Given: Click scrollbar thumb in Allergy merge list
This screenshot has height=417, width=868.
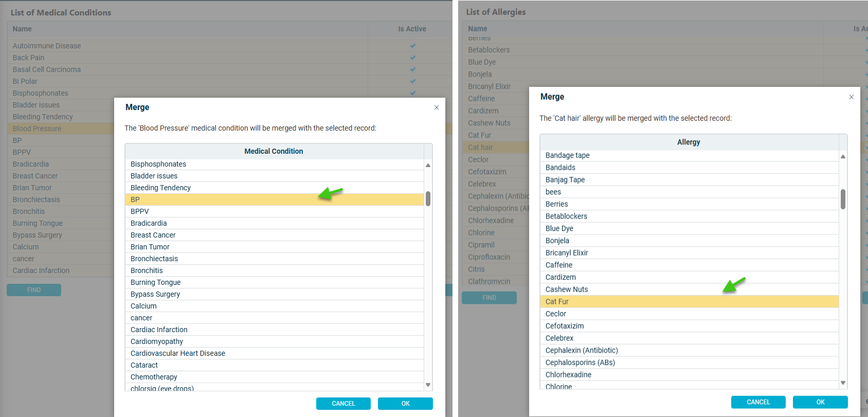Looking at the screenshot, I should [843, 199].
